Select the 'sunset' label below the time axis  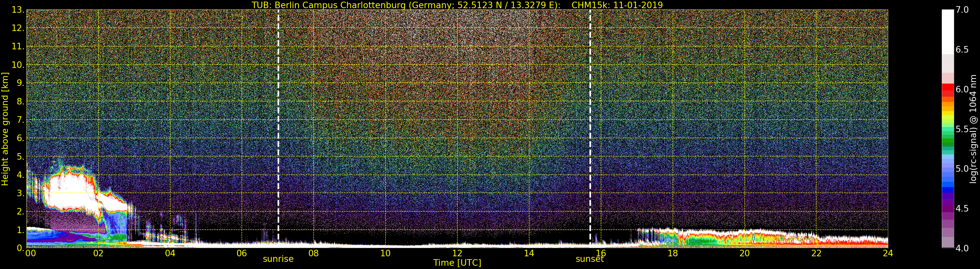pyautogui.click(x=590, y=259)
